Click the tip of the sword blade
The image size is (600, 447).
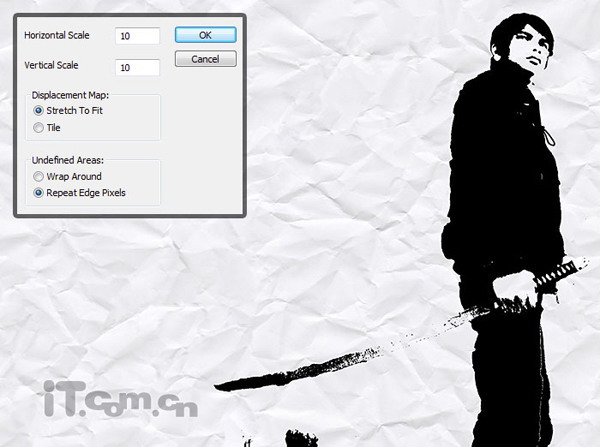[224, 387]
